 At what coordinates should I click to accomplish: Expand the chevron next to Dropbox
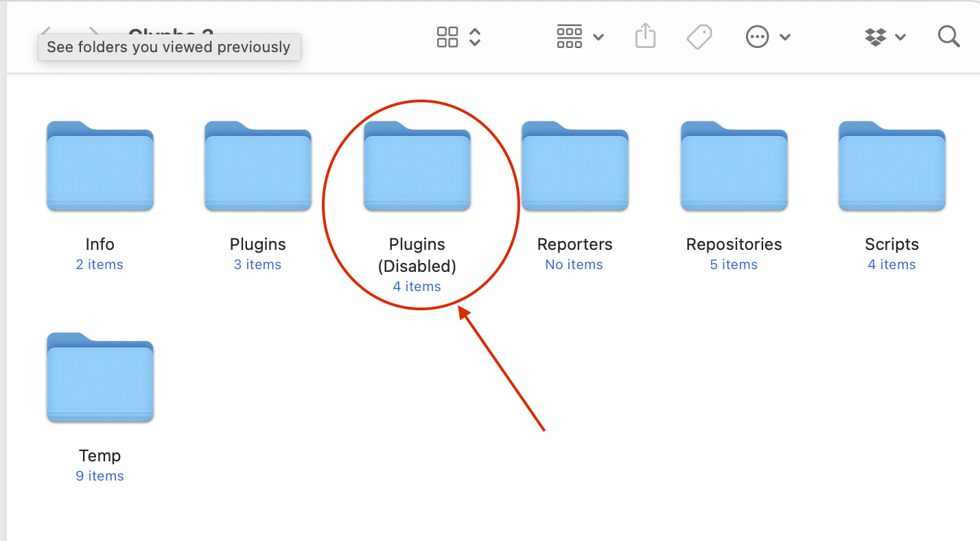[x=901, y=37]
